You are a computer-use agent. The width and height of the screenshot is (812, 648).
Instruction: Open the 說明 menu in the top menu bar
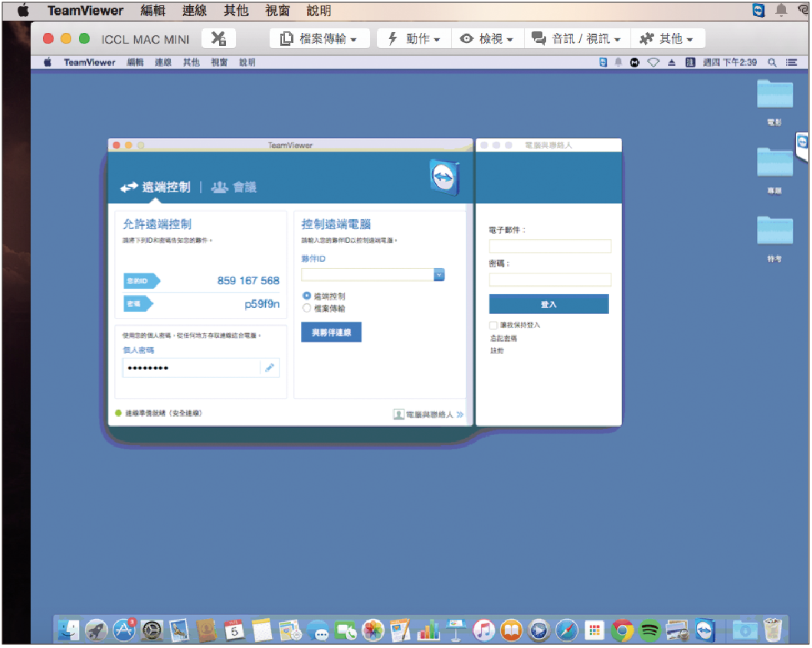click(319, 11)
